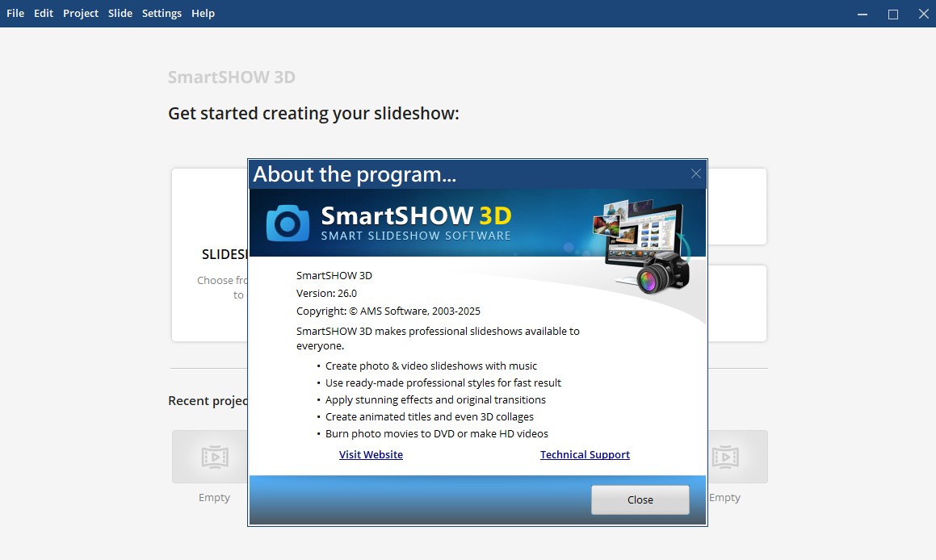Minimize the SmartSHOW 3D window
936x560 pixels.
tap(862, 14)
